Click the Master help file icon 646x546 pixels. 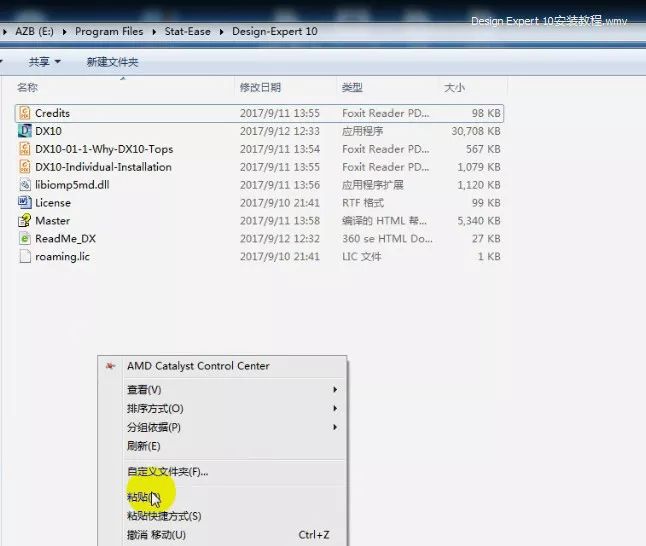pos(25,220)
